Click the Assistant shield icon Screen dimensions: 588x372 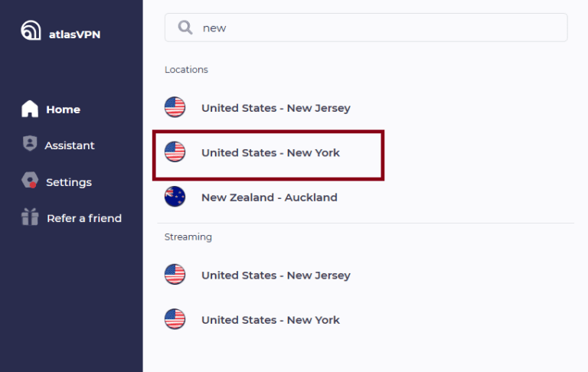[30, 144]
